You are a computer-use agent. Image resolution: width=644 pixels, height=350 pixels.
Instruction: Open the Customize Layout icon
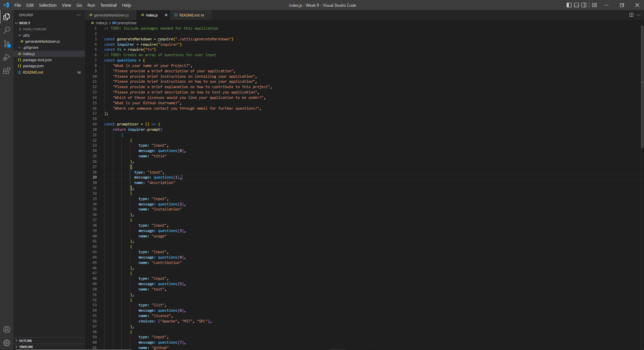tap(594, 5)
